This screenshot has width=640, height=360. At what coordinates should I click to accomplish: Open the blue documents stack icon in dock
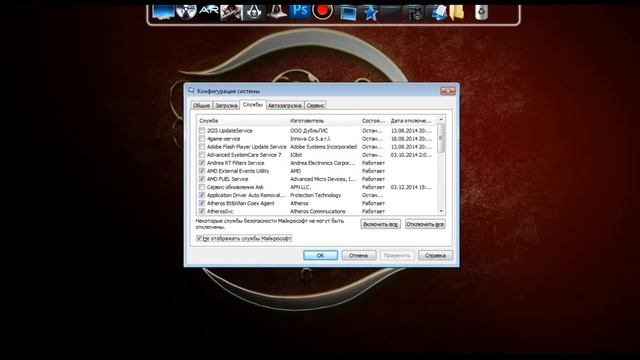(x=439, y=12)
